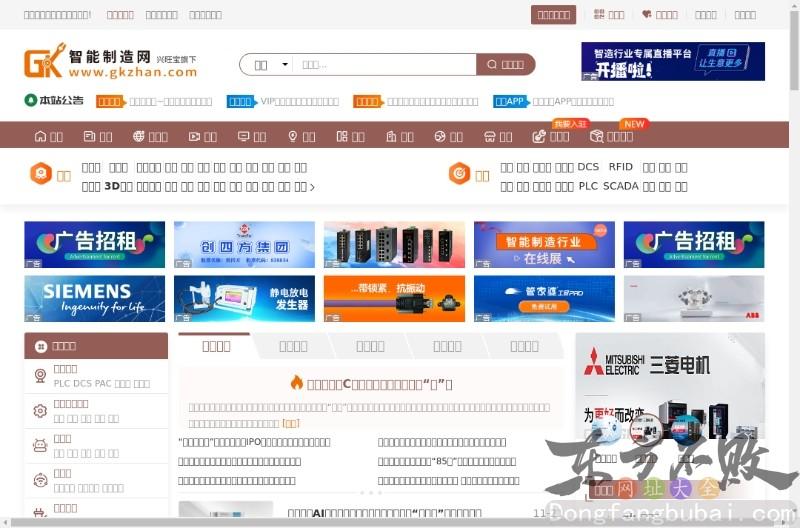Image resolution: width=800 pixels, height=528 pixels.
Task: Click the nav item with the NEW badge
Action: pos(611,136)
